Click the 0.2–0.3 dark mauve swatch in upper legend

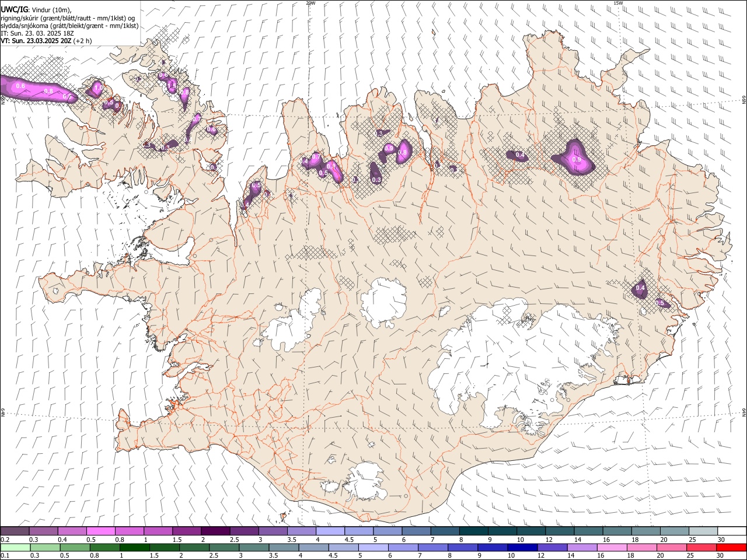(x=15, y=531)
